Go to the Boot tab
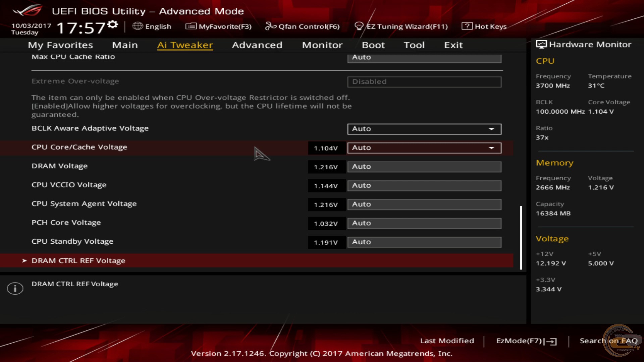The height and width of the screenshot is (362, 644). [373, 45]
